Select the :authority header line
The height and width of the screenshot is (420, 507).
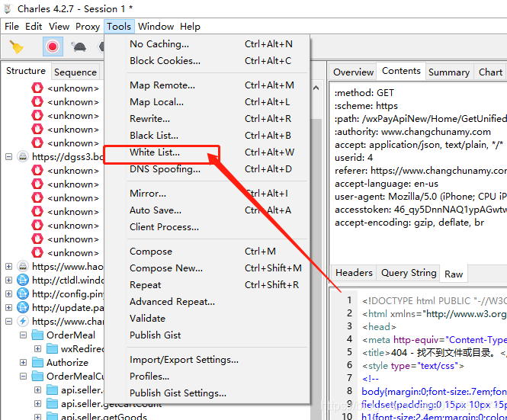[x=412, y=132]
